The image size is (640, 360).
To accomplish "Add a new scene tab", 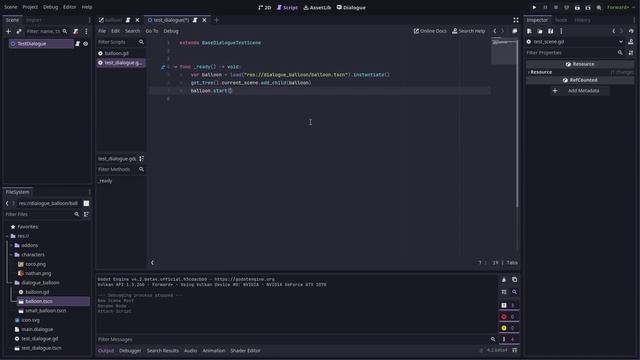I will pos(217,20).
